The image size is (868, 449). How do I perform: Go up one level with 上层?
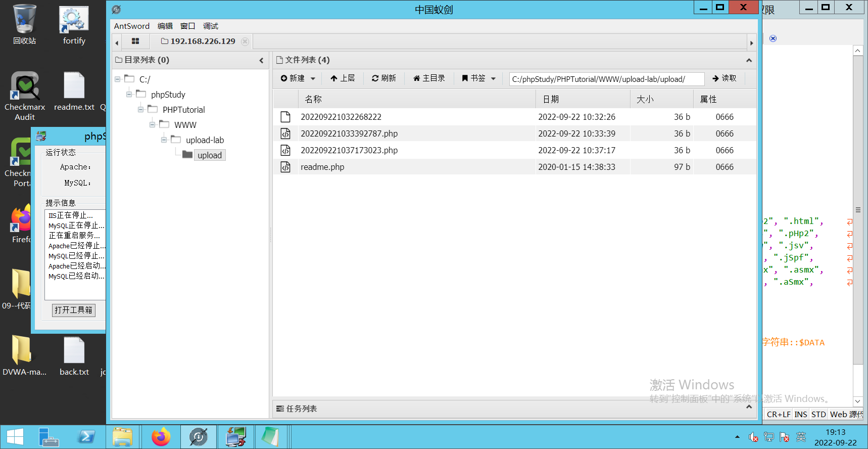[x=343, y=78]
